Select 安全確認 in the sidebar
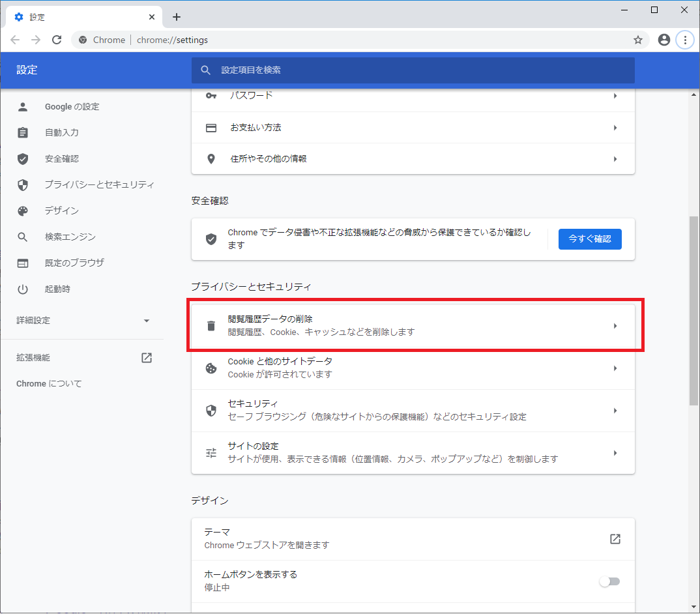This screenshot has height=614, width=700. (62, 158)
